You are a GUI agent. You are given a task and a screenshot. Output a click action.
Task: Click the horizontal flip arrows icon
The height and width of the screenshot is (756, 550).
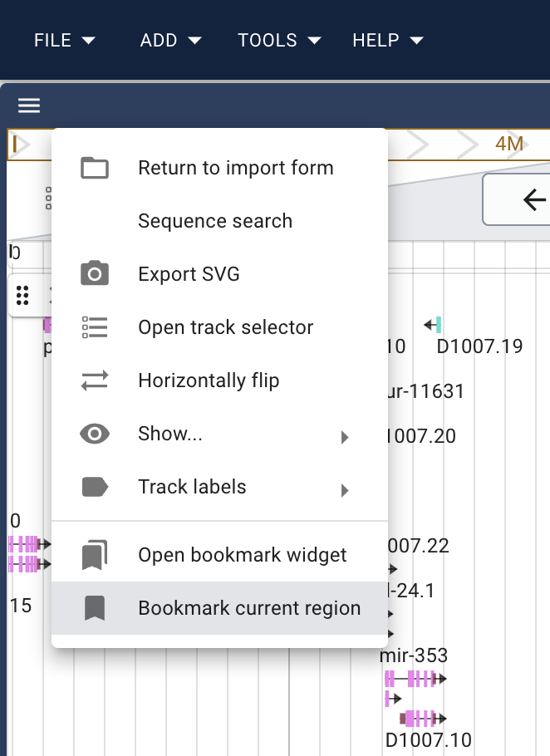pyautogui.click(x=95, y=380)
